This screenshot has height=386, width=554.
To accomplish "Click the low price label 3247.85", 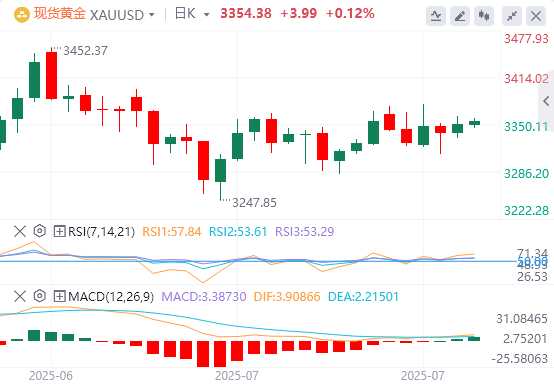I will point(254,203).
